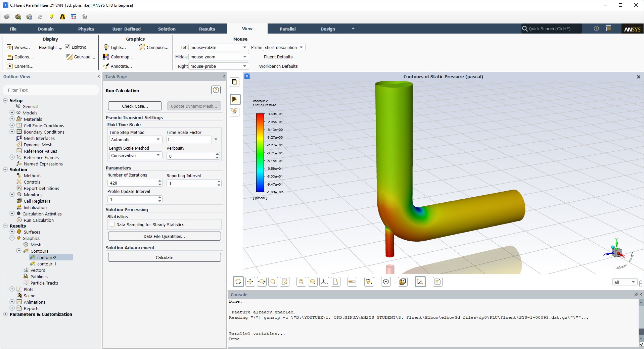
Task: Open the Headlight dropdown
Action: tap(50, 48)
